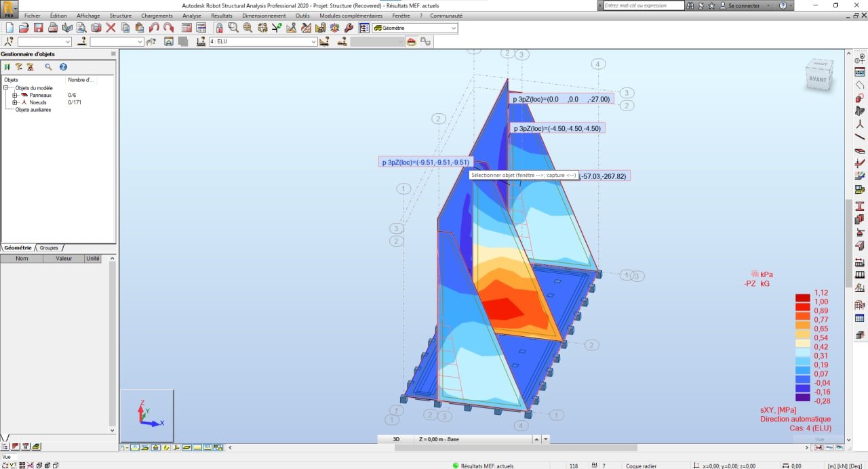Select the I-beam section icon in right toolbar

point(860,206)
